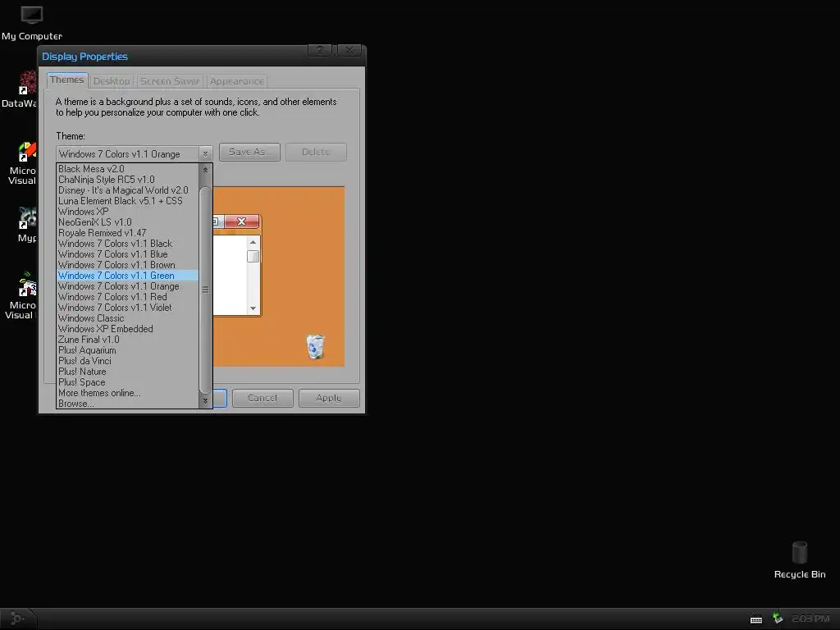This screenshot has height=630, width=840.
Task: Select Windows 7 Colors v1.1 Orange in list
Action: tap(127, 286)
